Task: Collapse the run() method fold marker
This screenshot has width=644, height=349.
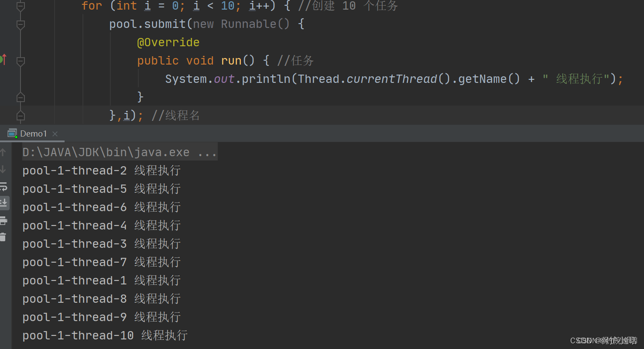Action: point(20,61)
